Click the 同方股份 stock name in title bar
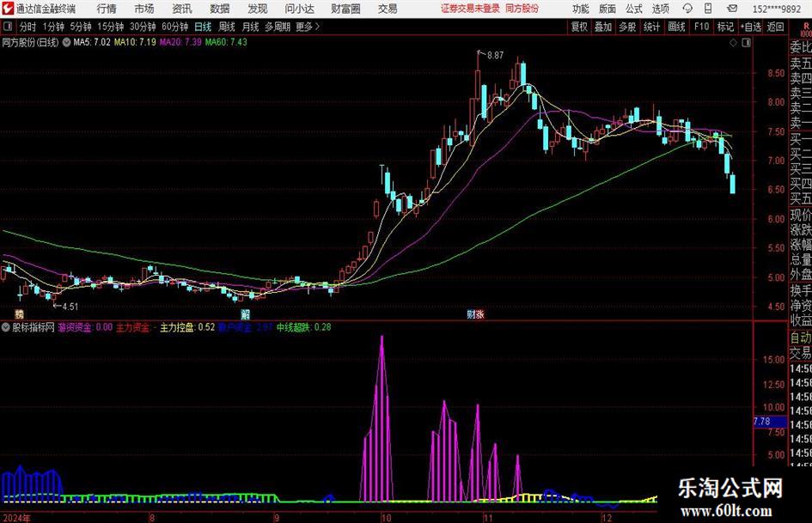This screenshot has height=523, width=812. click(x=522, y=9)
